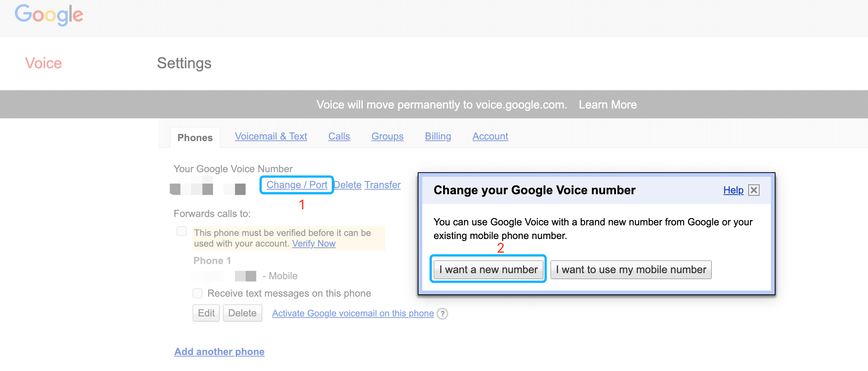The width and height of the screenshot is (868, 371).
Task: Click Delete next to the Voice number
Action: [x=348, y=185]
